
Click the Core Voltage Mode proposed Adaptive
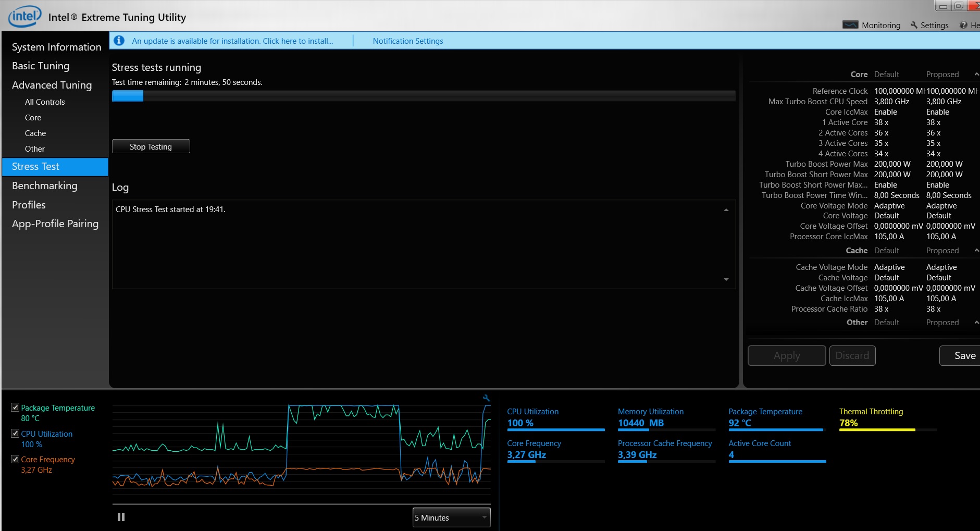pos(941,206)
